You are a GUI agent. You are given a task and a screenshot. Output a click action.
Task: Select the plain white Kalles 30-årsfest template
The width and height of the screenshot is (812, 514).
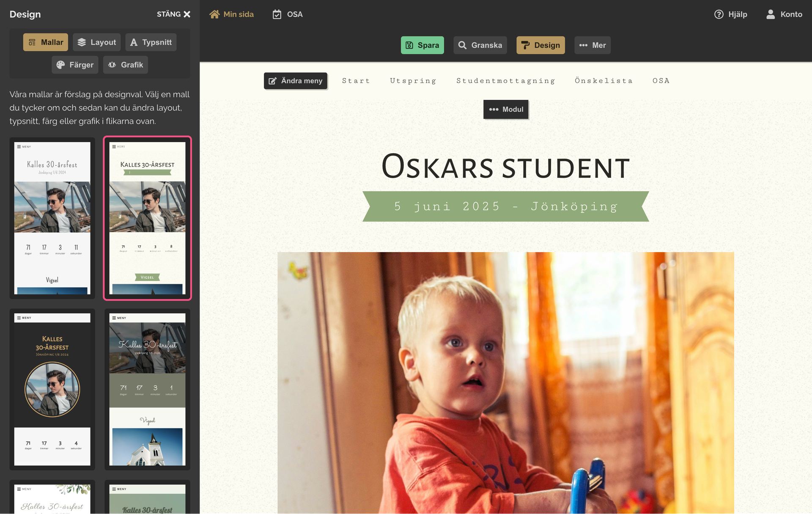(52, 218)
